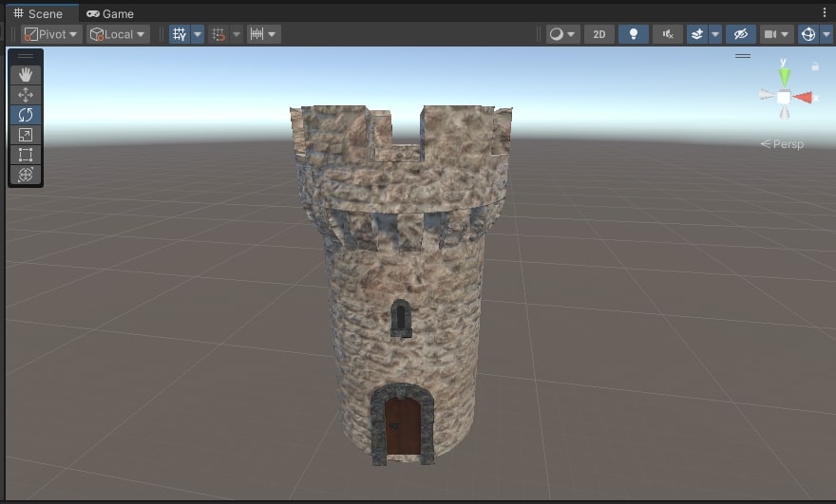Toggle scene audio mute icon
The image size is (836, 504).
[x=668, y=34]
